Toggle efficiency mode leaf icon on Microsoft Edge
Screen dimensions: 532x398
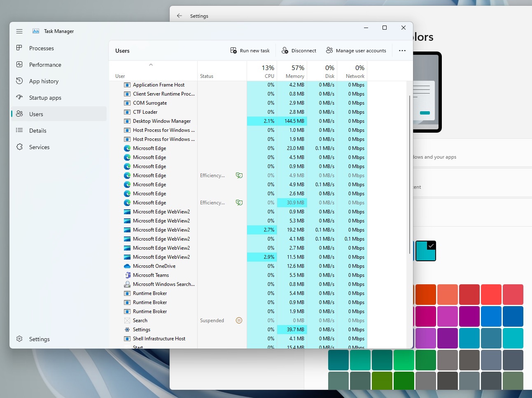point(239,175)
